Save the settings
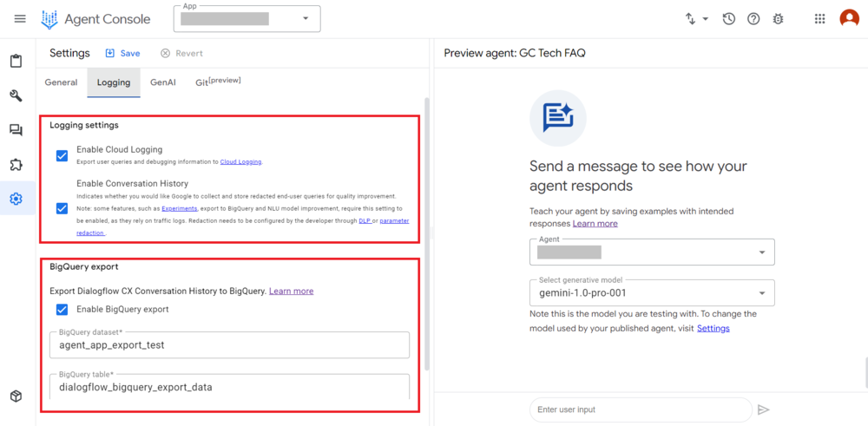The image size is (868, 426). [122, 53]
